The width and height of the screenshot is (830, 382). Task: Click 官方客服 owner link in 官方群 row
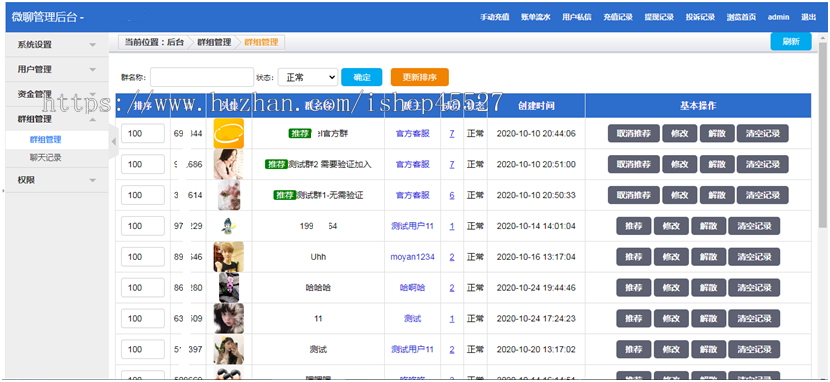413,134
